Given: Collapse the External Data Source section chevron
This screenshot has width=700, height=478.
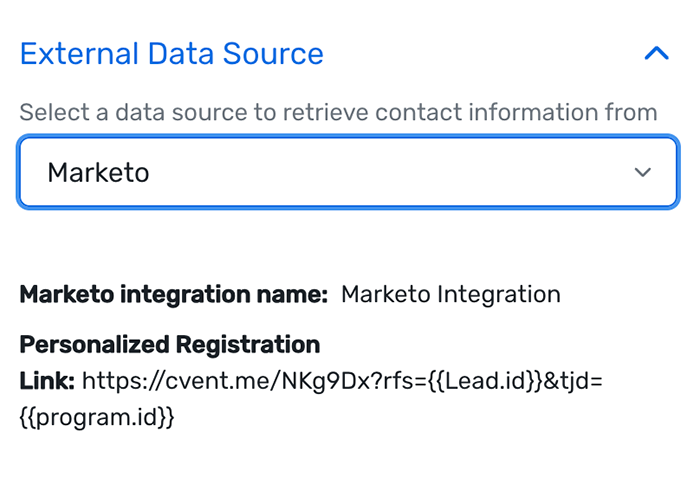Looking at the screenshot, I should (656, 54).
